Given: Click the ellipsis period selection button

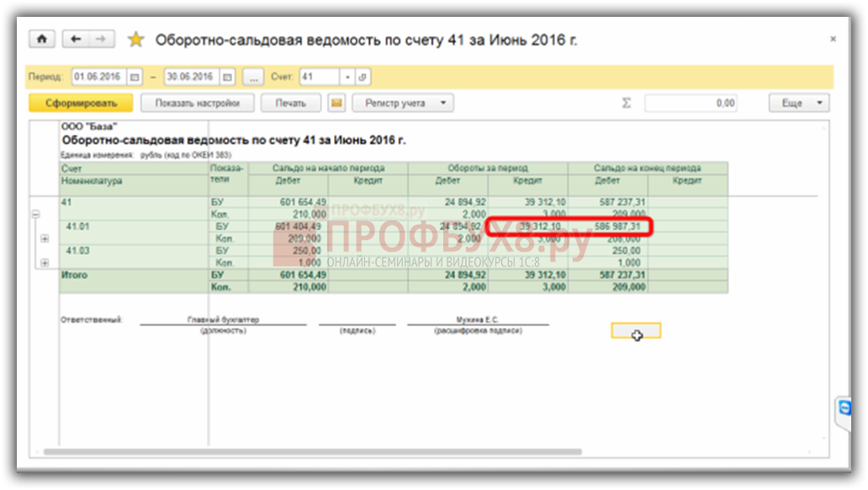Looking at the screenshot, I should click(x=253, y=77).
